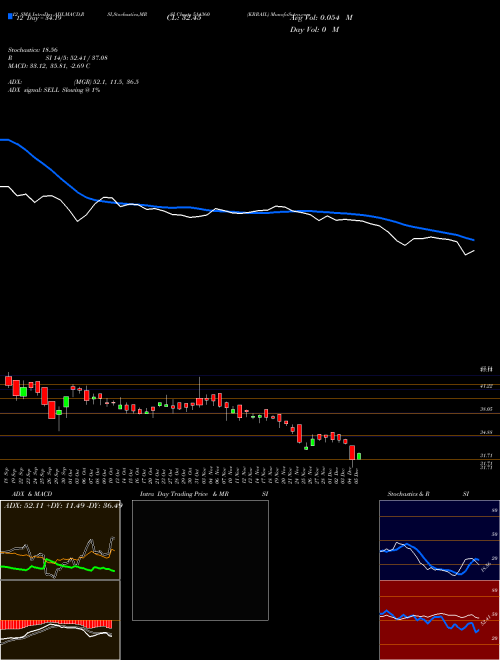The width and height of the screenshot is (500, 660).
Task: Select the 'Avg Vol: 0.054 M' text
Action: point(322,18)
